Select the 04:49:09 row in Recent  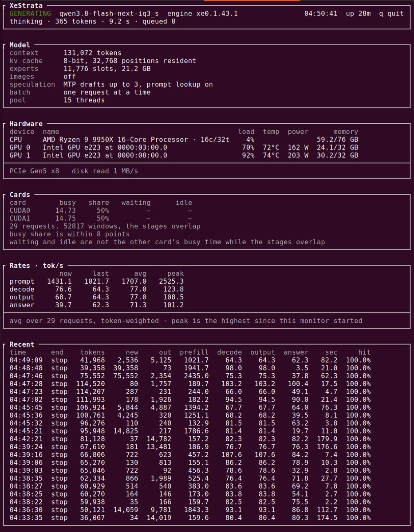[x=190, y=360]
